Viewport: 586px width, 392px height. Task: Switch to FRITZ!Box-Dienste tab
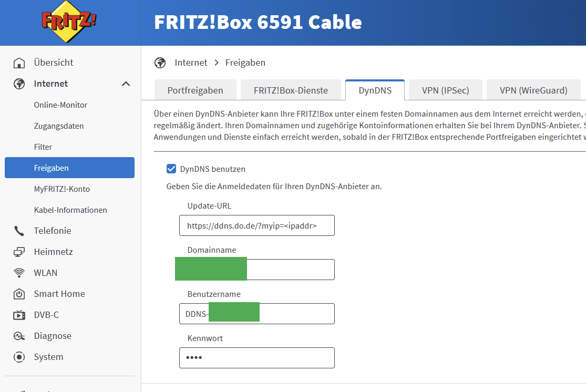pos(291,90)
